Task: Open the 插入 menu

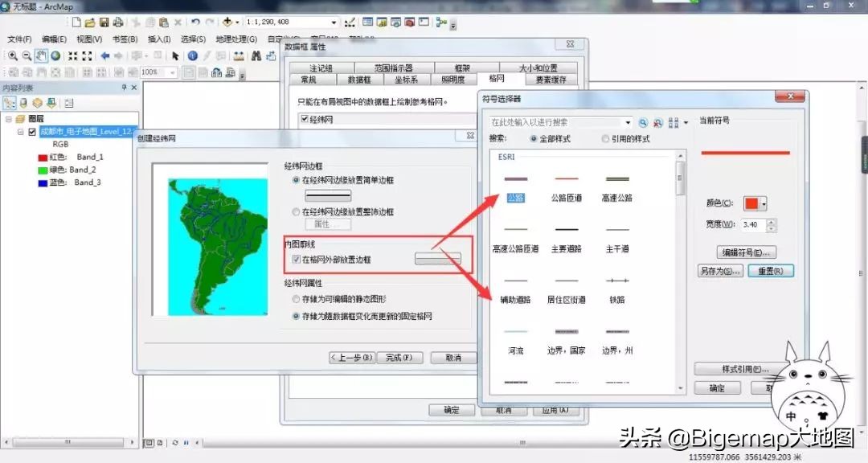Action: pyautogui.click(x=158, y=39)
